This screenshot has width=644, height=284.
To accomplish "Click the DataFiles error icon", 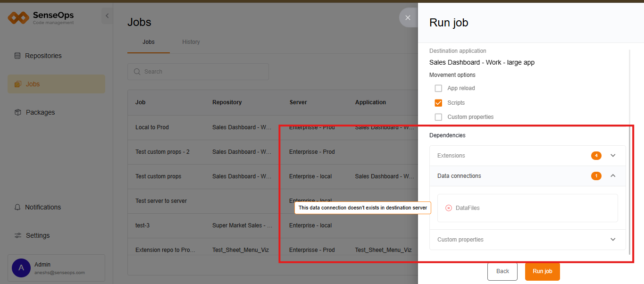I will [449, 208].
